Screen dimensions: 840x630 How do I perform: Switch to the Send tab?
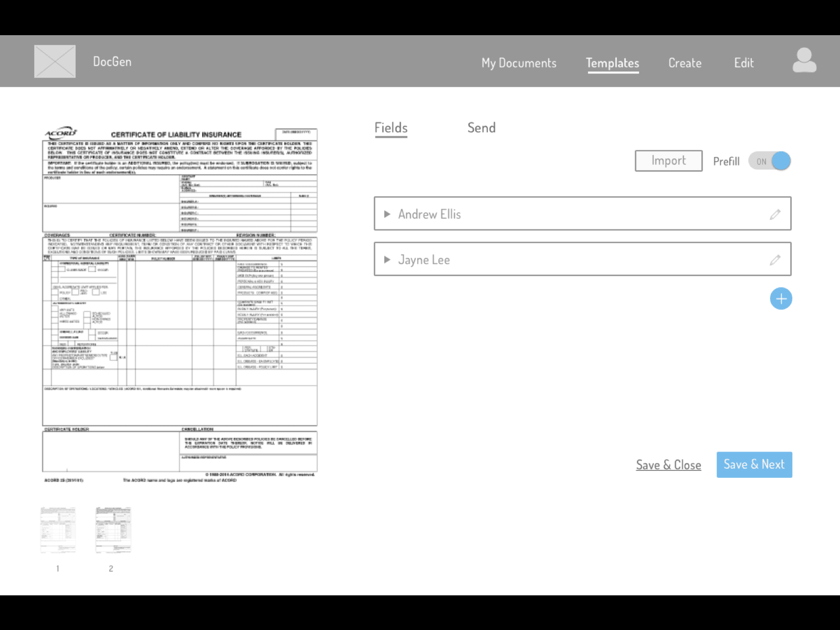click(481, 128)
